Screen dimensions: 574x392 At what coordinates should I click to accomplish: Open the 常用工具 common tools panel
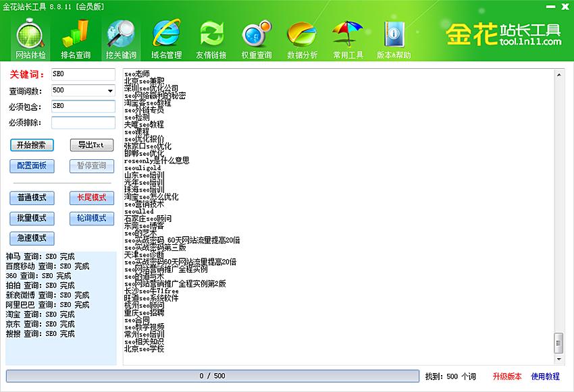[x=347, y=38]
